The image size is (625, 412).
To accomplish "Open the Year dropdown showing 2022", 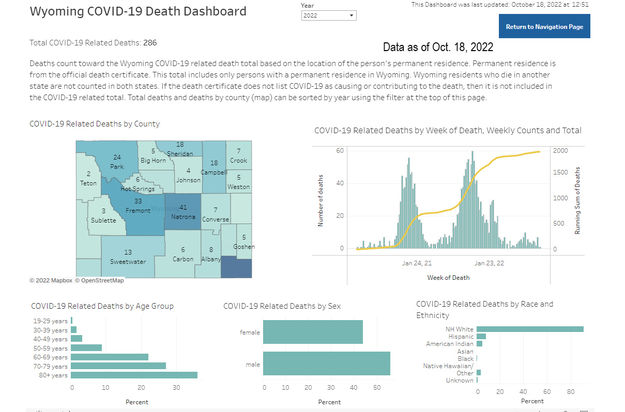I will point(328,16).
